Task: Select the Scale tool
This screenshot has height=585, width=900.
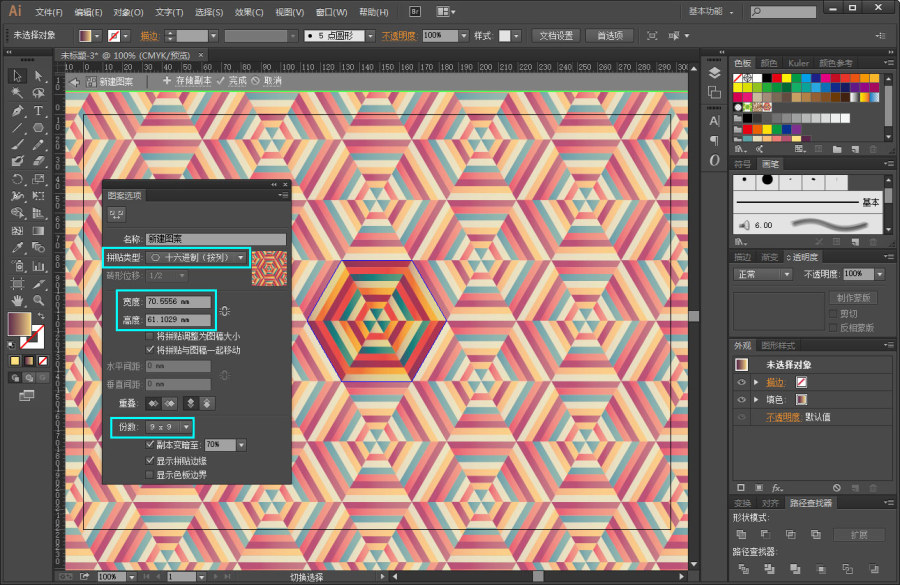Action: (x=38, y=179)
